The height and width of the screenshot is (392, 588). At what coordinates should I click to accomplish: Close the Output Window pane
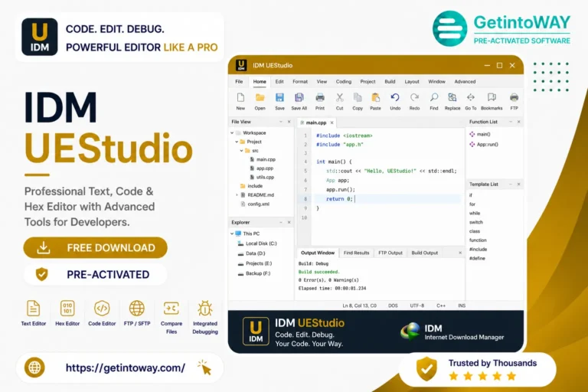(460, 253)
